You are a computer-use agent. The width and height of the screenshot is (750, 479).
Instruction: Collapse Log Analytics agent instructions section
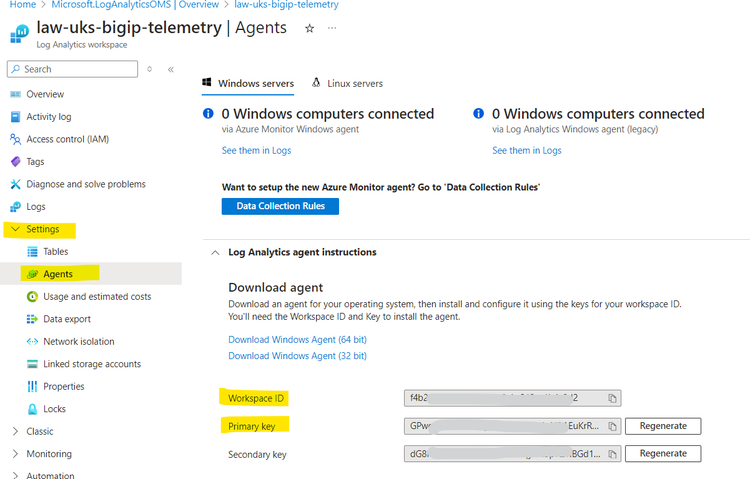[214, 252]
